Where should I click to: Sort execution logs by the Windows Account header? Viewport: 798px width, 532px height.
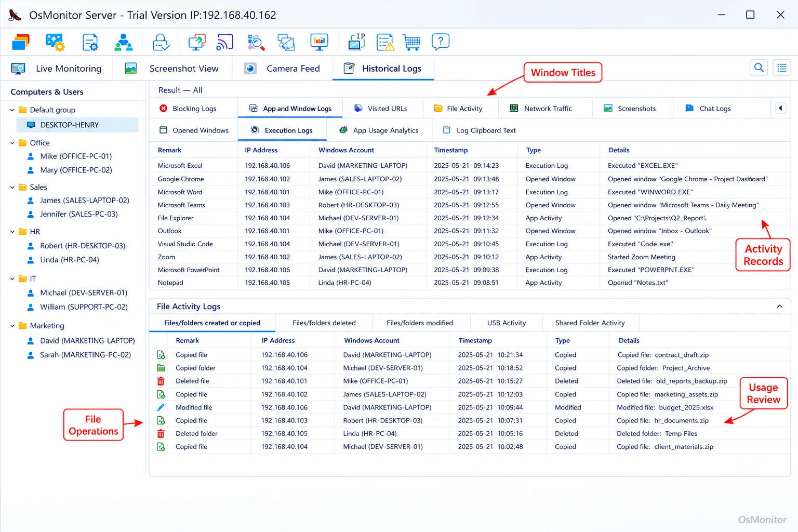pyautogui.click(x=346, y=150)
